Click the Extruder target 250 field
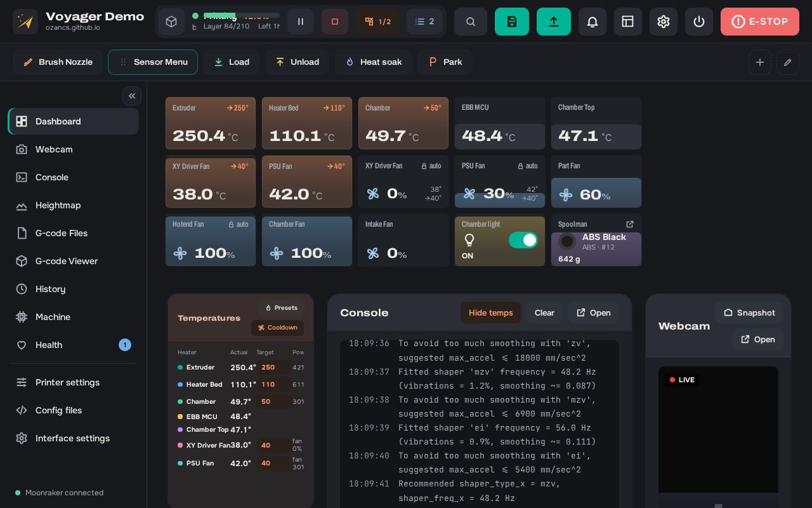The width and height of the screenshot is (812, 508). (274, 368)
